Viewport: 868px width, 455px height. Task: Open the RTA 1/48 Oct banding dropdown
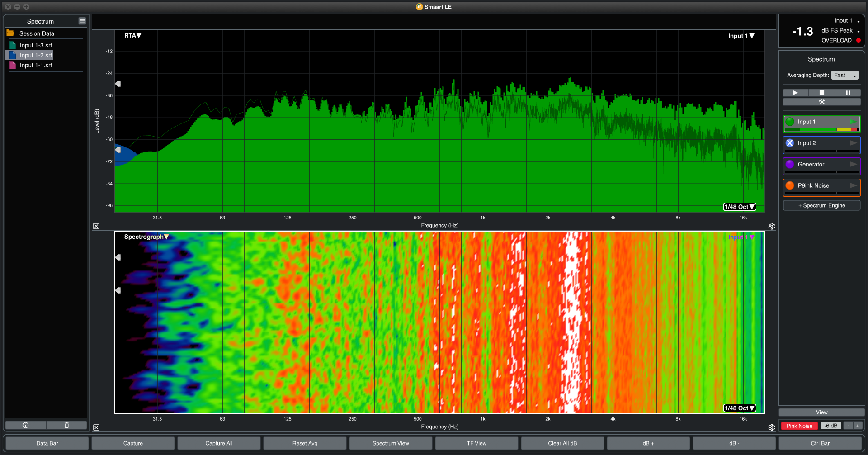tap(740, 207)
